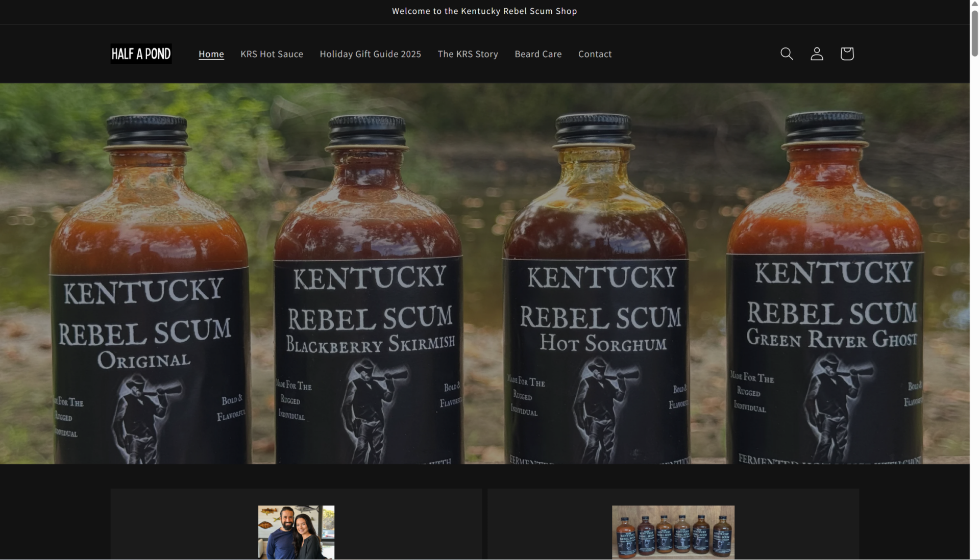
Task: Open the search magnifier icon
Action: 787,54
